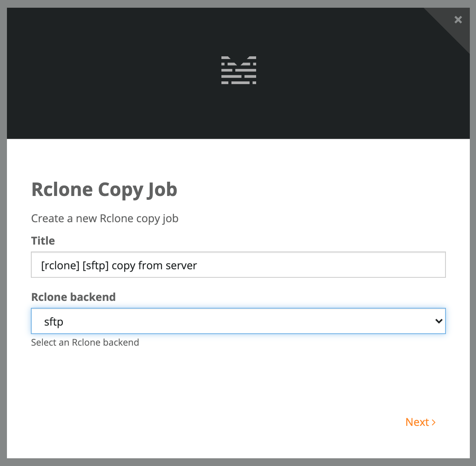The width and height of the screenshot is (476, 466).
Task: Open the Rclone backend dropdown
Action: pyautogui.click(x=238, y=321)
